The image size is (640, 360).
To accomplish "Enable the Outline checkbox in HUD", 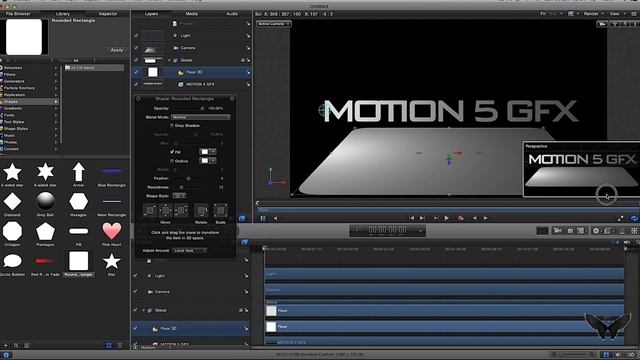I will coord(172,161).
